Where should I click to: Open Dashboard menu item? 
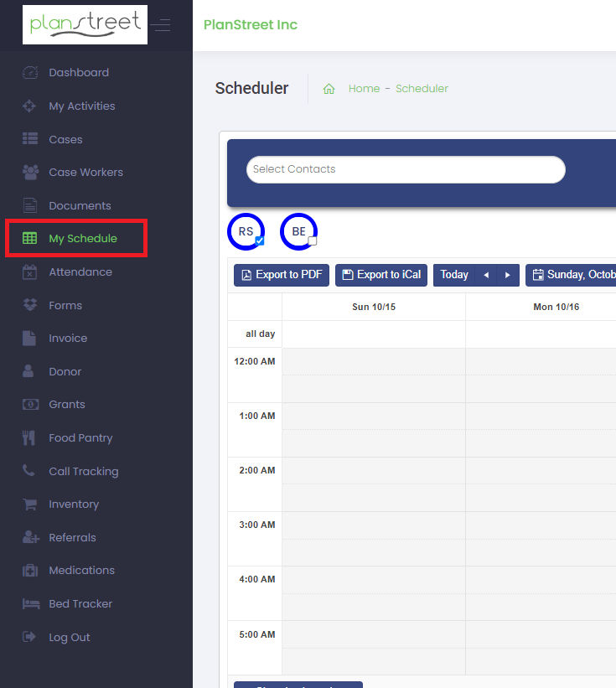click(x=79, y=72)
